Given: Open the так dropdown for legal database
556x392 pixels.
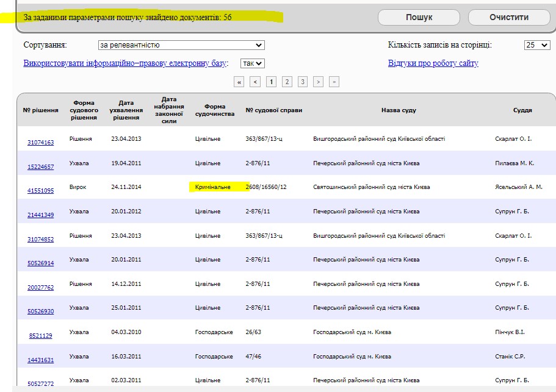Looking at the screenshot, I should pyautogui.click(x=252, y=63).
